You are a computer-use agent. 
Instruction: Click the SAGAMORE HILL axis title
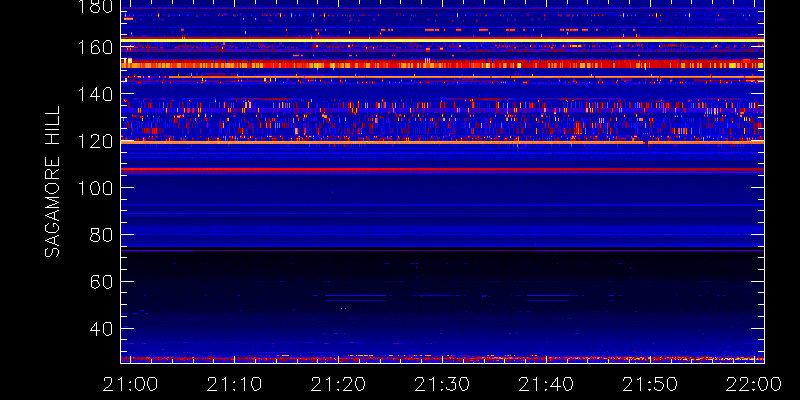coord(52,182)
